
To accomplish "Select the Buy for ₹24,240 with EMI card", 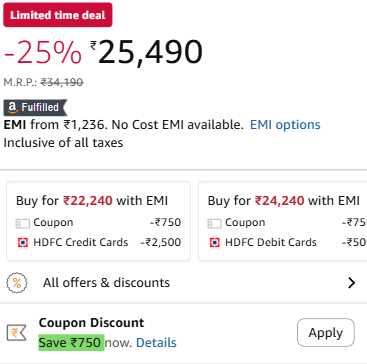I will (283, 221).
